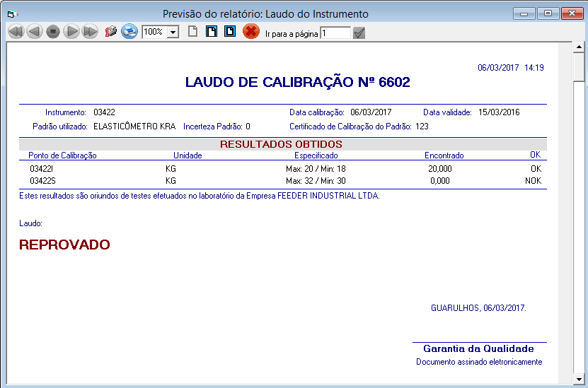Screen dimensions: 588x388
Task: Open the 100% zoom dropdown
Action: 173,33
